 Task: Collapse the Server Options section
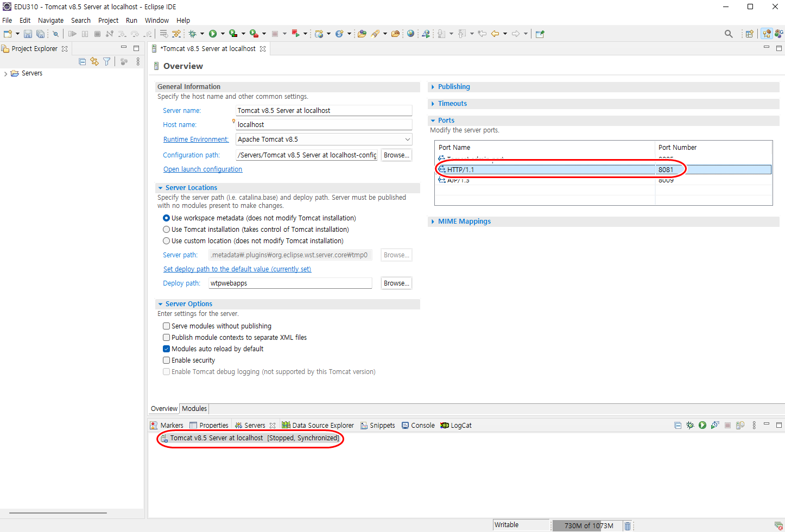coord(160,304)
